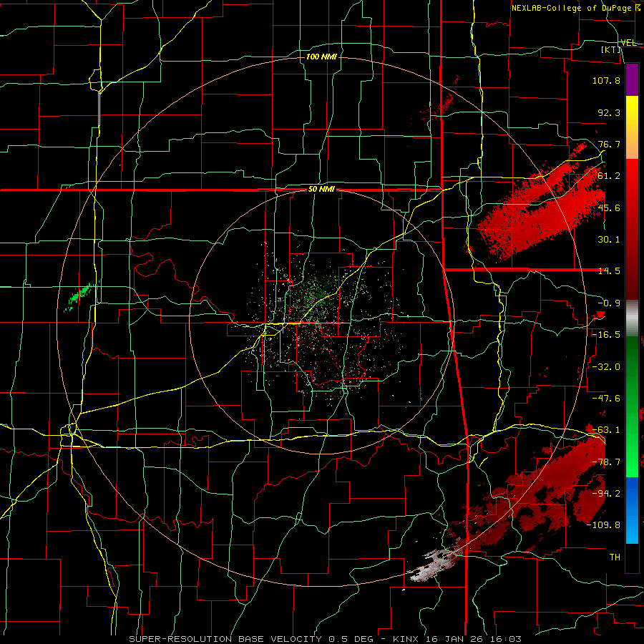The image size is (644, 644).
Task: Click the 50 NMI range ring label
Action: pos(321,190)
